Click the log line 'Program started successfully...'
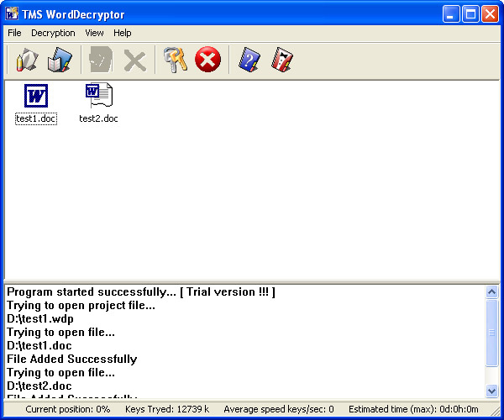This screenshot has width=504, height=420. pyautogui.click(x=141, y=291)
